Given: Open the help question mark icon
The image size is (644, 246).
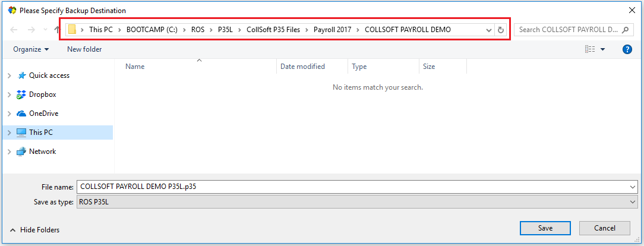Looking at the screenshot, I should [x=627, y=49].
